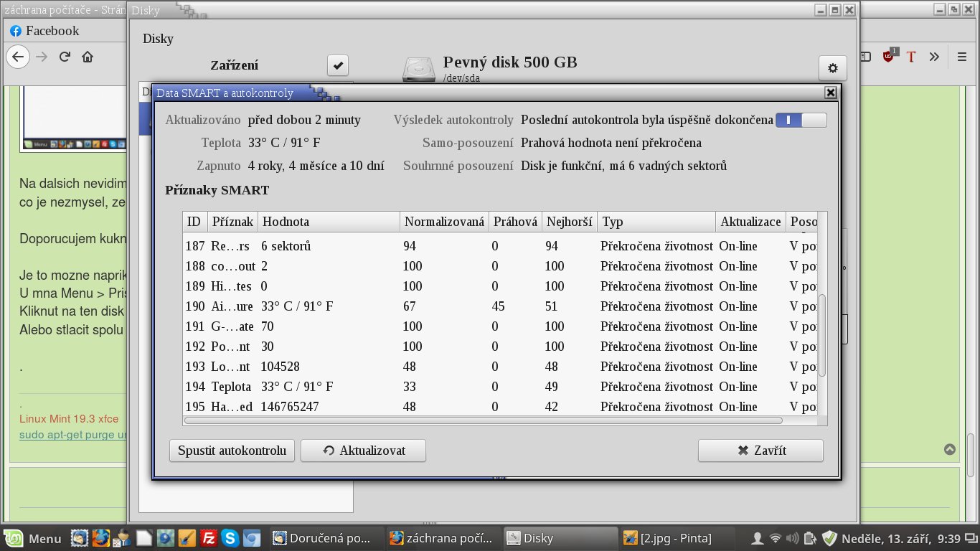980x551 pixels.
Task: Toggle the SMART enabled switch
Action: (x=801, y=121)
